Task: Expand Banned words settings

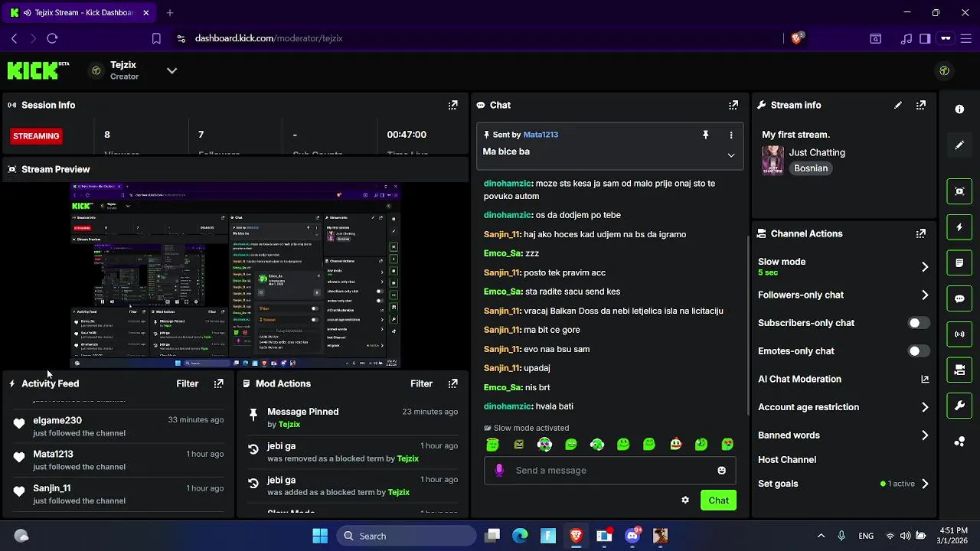Action: (x=925, y=435)
